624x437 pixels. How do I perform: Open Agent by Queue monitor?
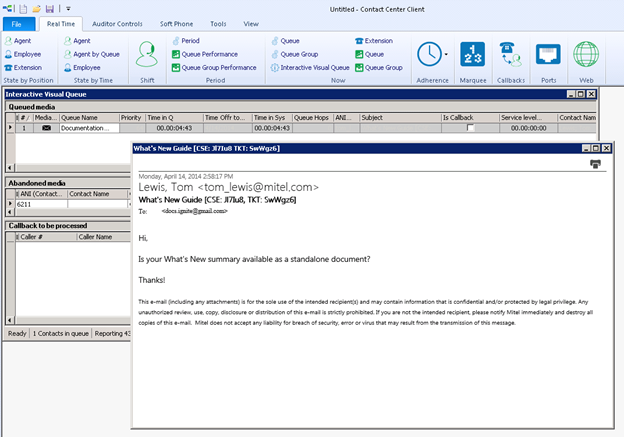pos(92,54)
